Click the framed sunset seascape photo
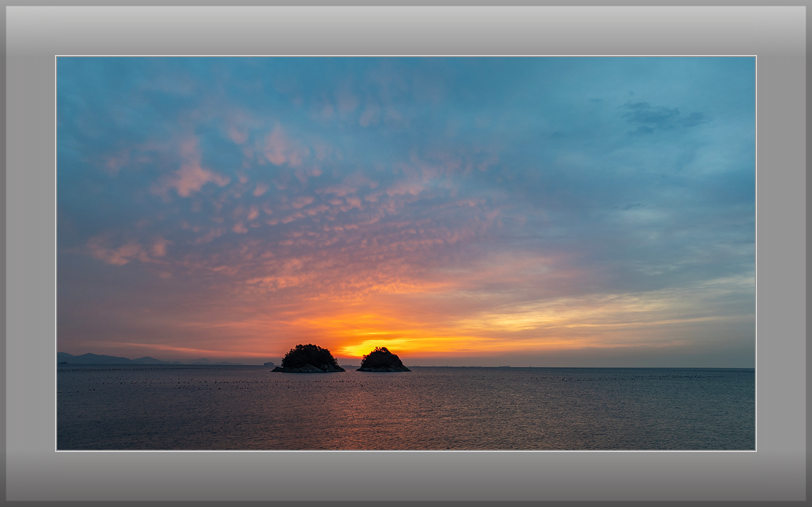The height and width of the screenshot is (507, 812). coord(406,253)
